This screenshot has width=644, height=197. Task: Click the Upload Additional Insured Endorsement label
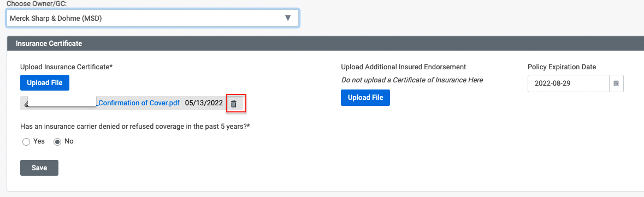(x=403, y=67)
